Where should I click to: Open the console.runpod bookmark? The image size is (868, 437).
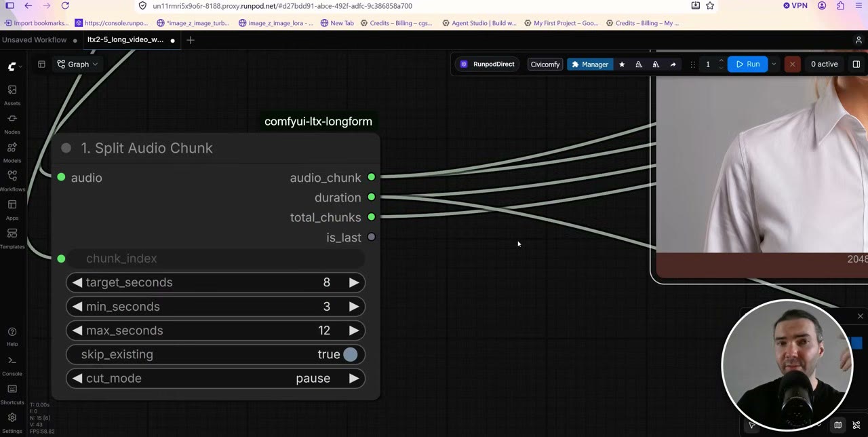tap(112, 23)
